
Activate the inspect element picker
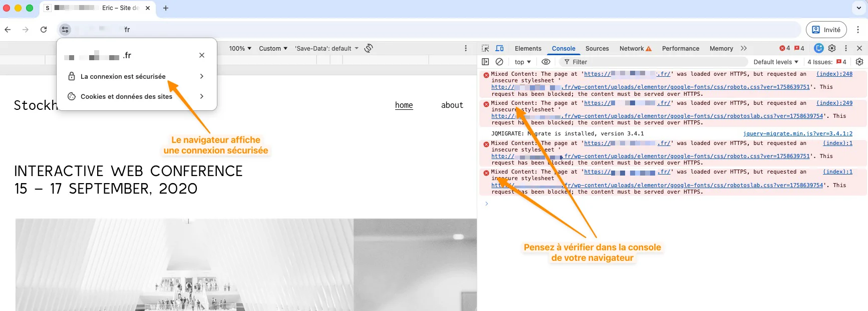tap(485, 48)
